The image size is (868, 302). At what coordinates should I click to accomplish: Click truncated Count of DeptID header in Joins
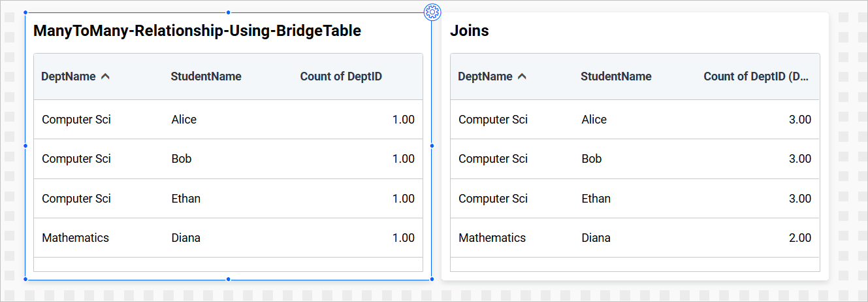pyautogui.click(x=756, y=76)
